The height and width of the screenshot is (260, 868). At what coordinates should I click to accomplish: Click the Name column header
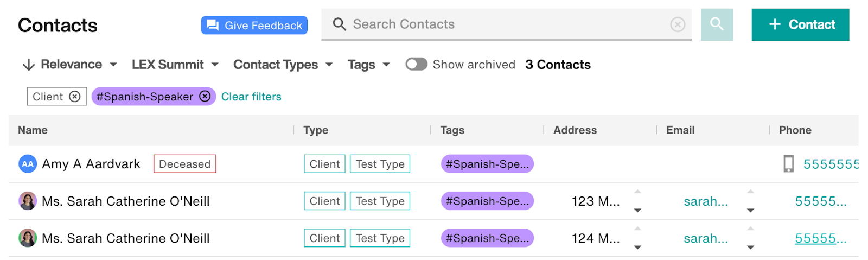[x=33, y=130]
